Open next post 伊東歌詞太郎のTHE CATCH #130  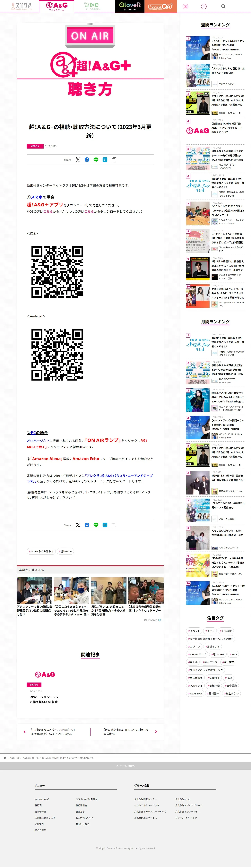click(126, 732)
